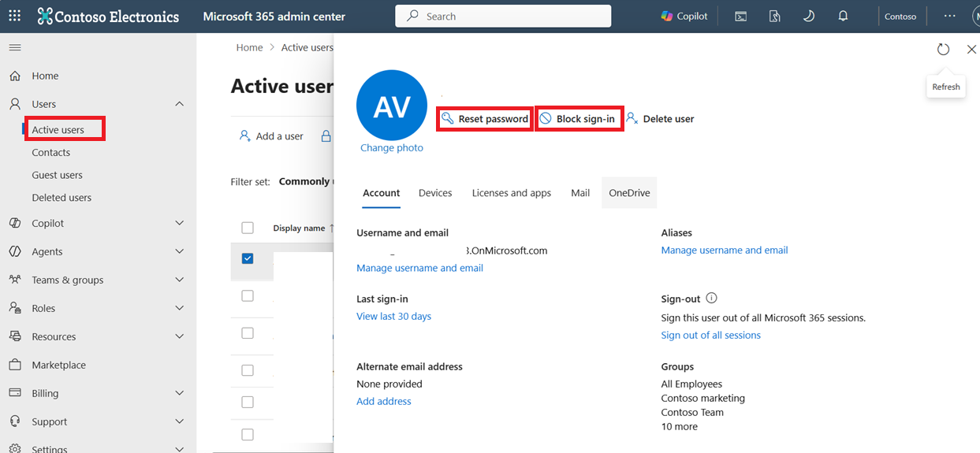Click the Block sign-in button

579,119
